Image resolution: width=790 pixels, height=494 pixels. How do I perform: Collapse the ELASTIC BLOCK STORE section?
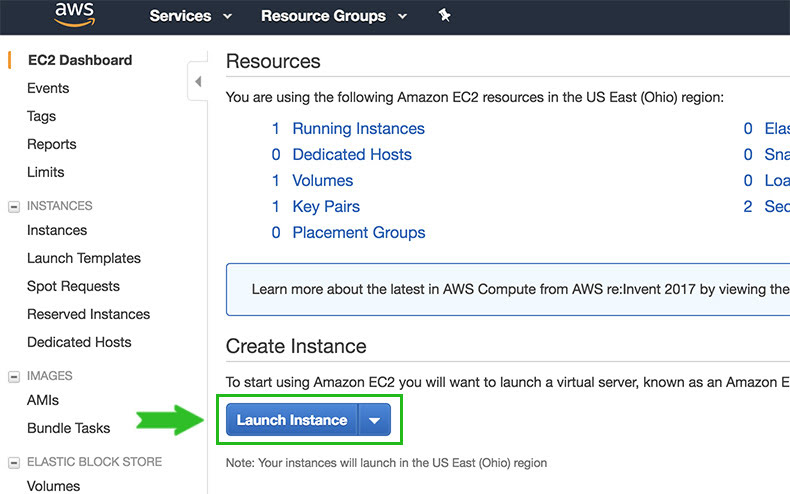[x=14, y=462]
